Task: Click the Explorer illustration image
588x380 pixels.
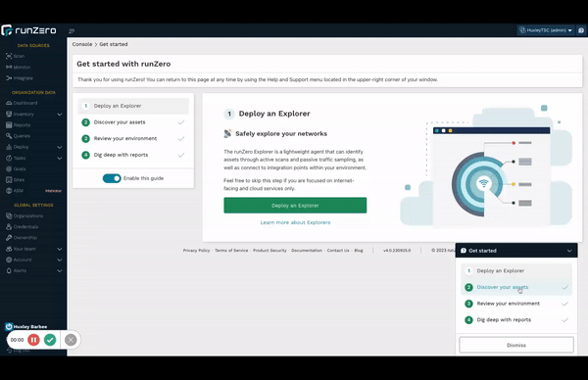Action: point(486,166)
